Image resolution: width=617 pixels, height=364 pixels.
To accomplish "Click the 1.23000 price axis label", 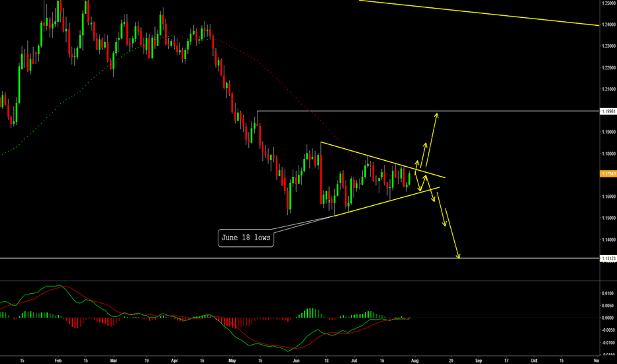I will (608, 46).
